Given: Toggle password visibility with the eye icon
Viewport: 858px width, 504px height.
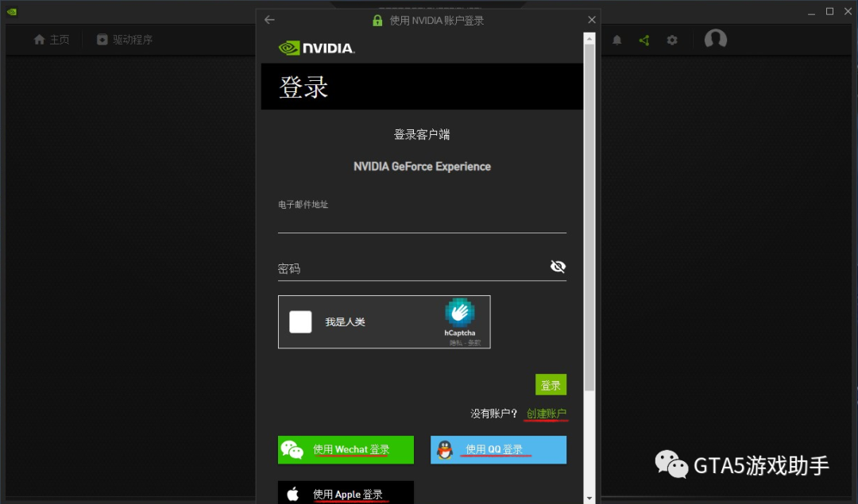Looking at the screenshot, I should click(x=558, y=266).
